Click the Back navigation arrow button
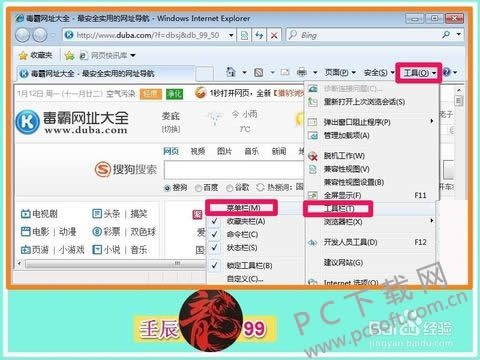480x360 pixels. tap(23, 35)
